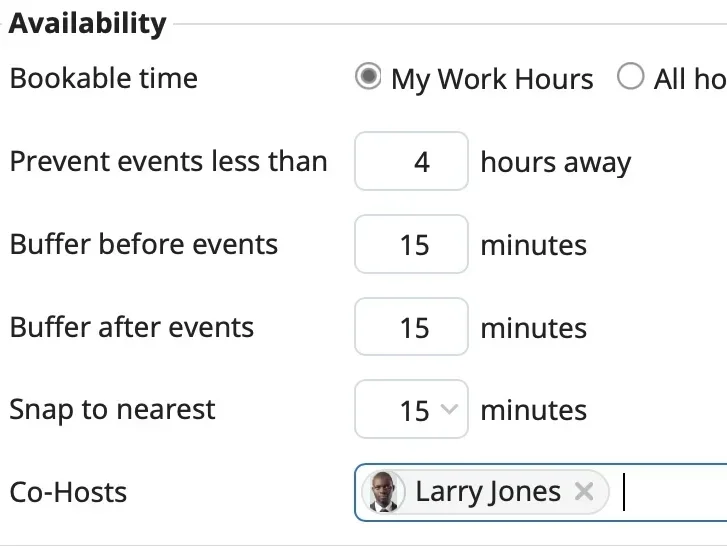Click Larry Jones's avatar photo

point(382,492)
